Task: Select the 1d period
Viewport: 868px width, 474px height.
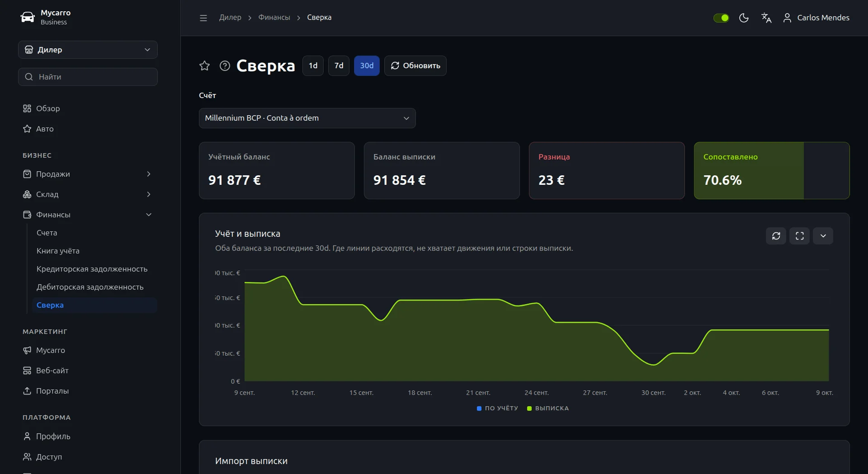Action: pos(313,66)
